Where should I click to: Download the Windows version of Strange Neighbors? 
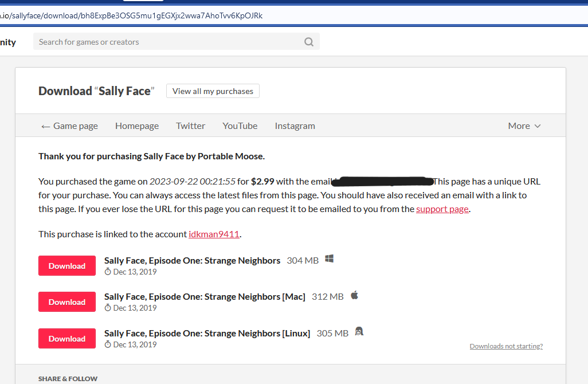[66, 265]
